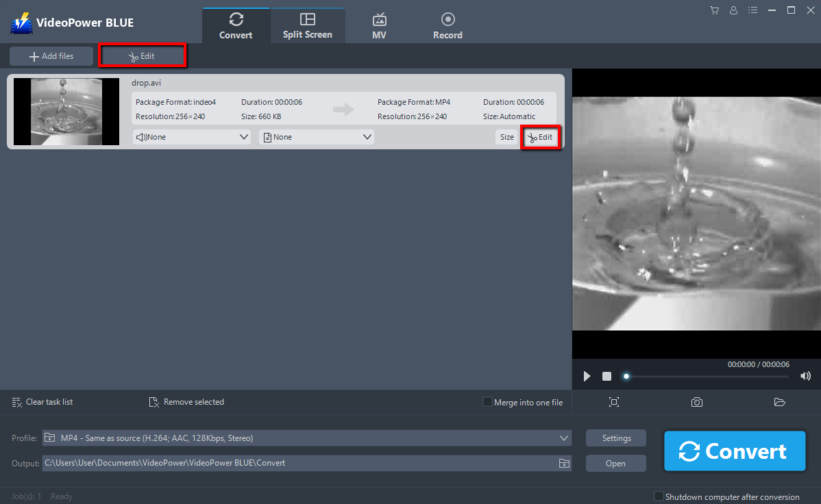Enable Merge into one file

(487, 402)
